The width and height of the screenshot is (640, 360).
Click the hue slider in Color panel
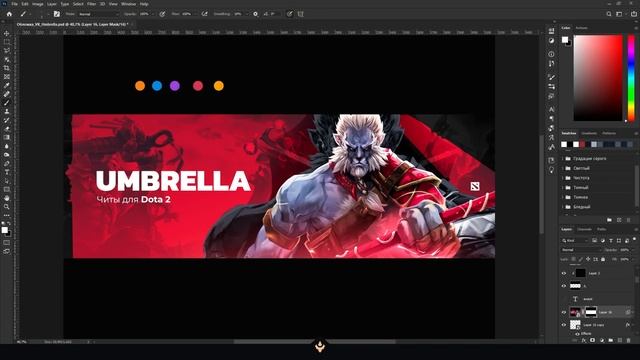[x=631, y=78]
